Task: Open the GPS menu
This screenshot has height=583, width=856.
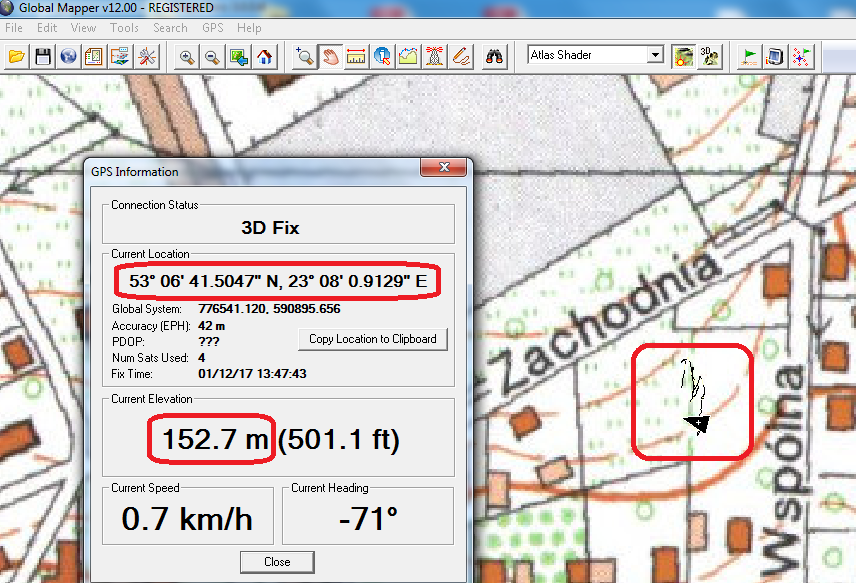Action: tap(213, 28)
